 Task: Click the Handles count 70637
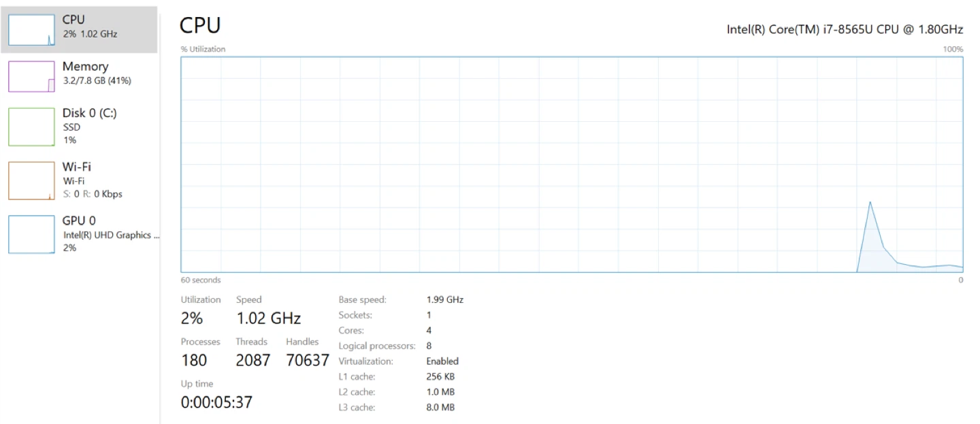pyautogui.click(x=308, y=360)
